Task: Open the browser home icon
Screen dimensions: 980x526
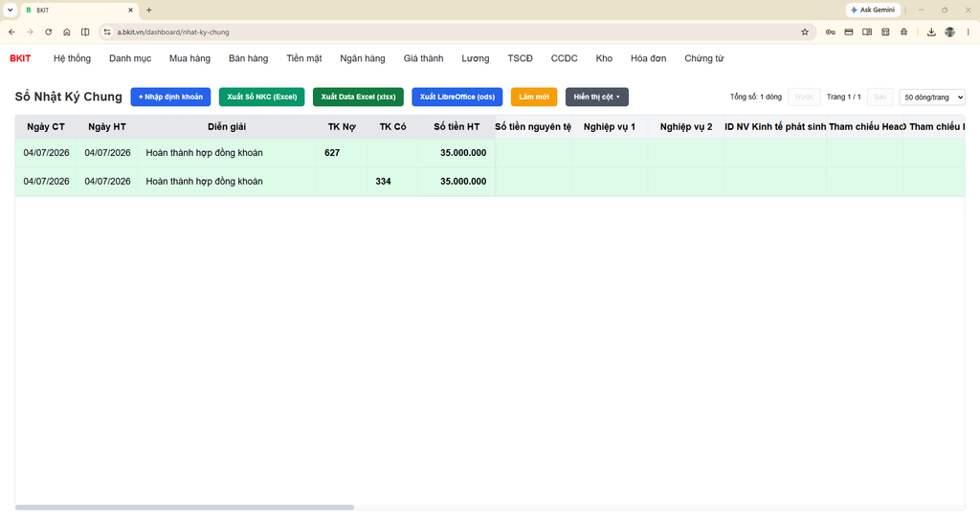Action: click(x=67, y=32)
